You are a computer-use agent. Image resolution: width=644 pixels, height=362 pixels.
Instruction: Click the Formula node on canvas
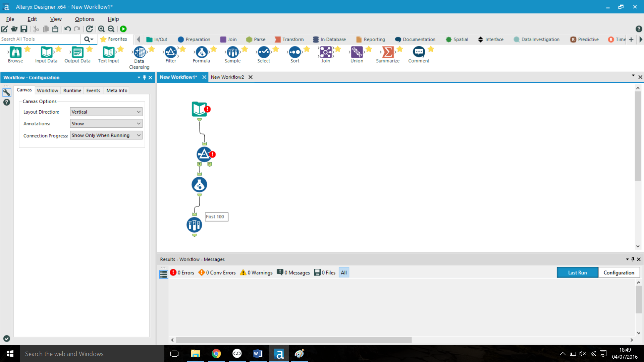[x=199, y=185]
